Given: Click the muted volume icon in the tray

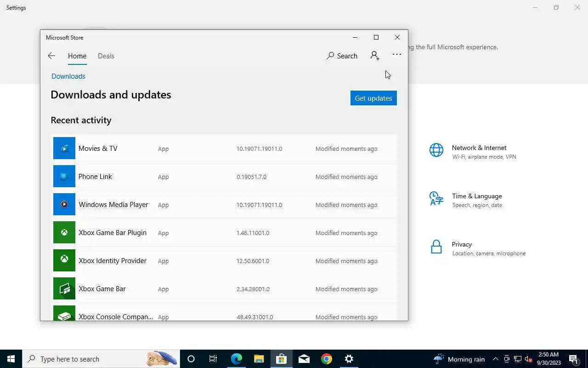Looking at the screenshot, I should pyautogui.click(x=528, y=359).
